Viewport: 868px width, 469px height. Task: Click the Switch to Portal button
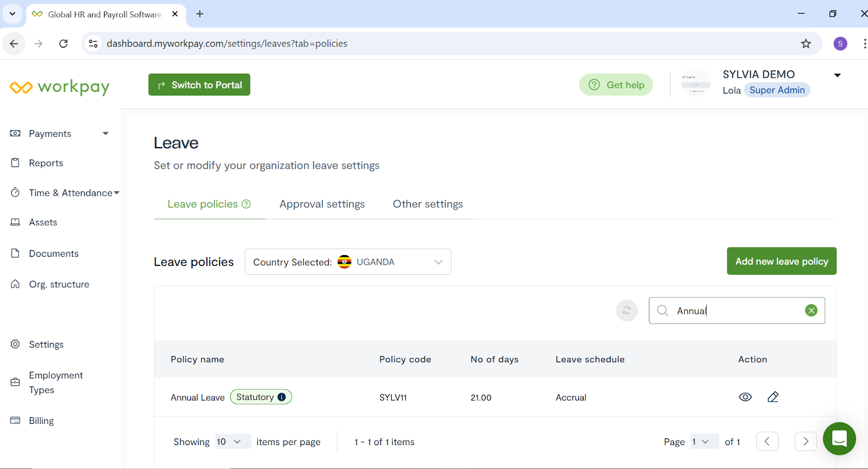[x=199, y=85]
